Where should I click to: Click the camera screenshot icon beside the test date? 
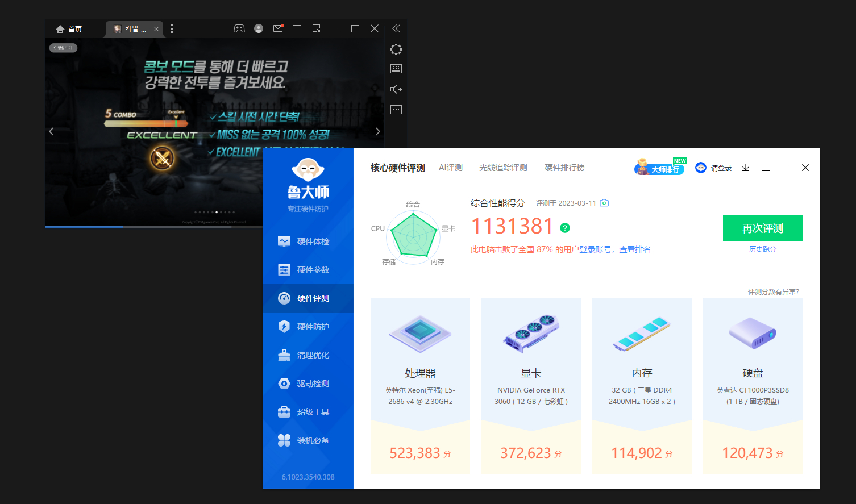click(604, 203)
